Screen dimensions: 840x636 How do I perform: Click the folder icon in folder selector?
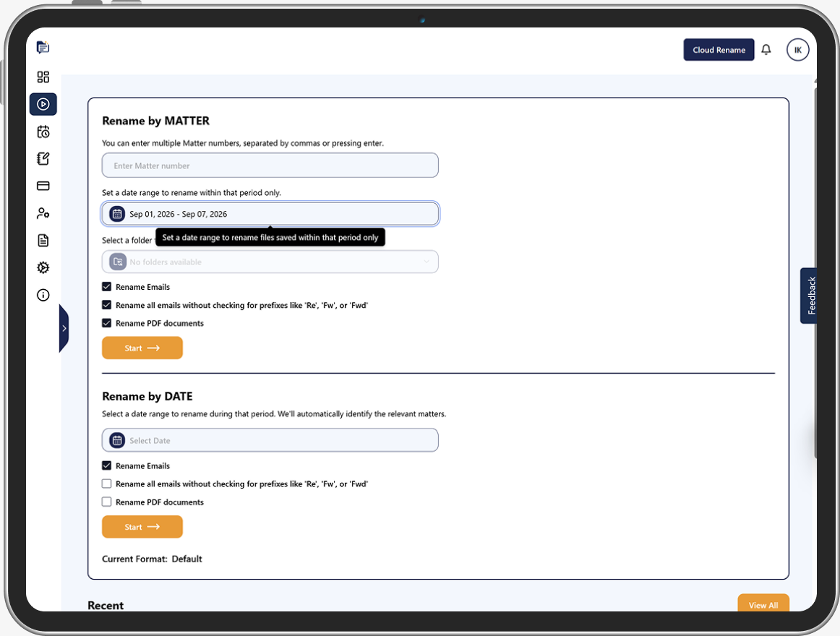coord(117,262)
